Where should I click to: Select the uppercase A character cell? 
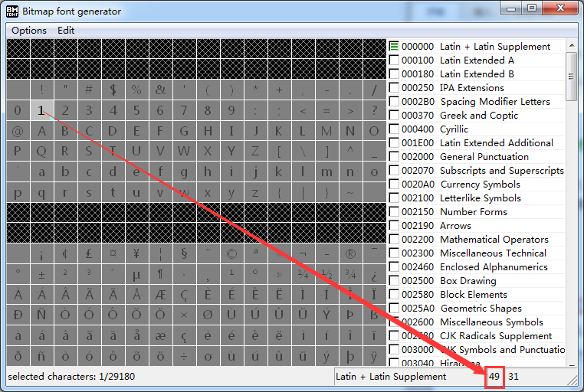pyautogui.click(x=41, y=131)
